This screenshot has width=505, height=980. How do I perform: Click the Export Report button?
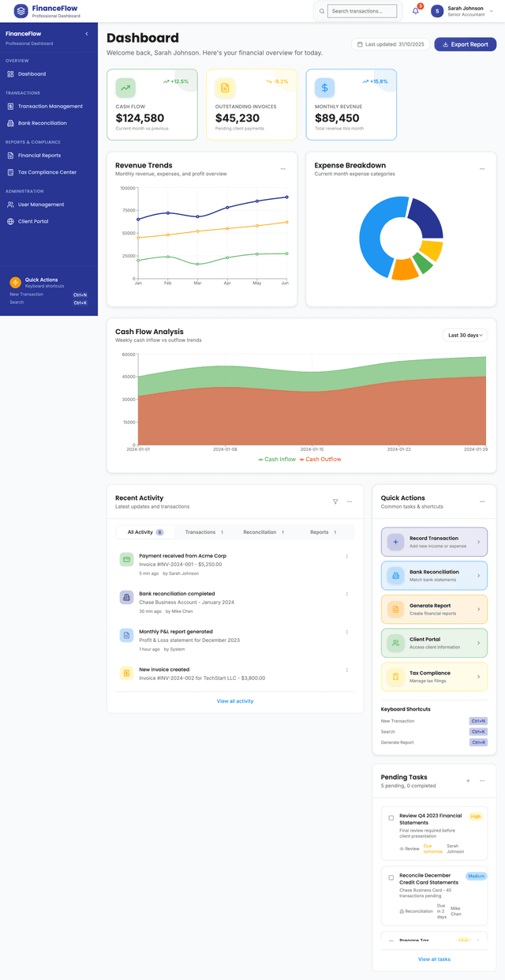pos(465,44)
